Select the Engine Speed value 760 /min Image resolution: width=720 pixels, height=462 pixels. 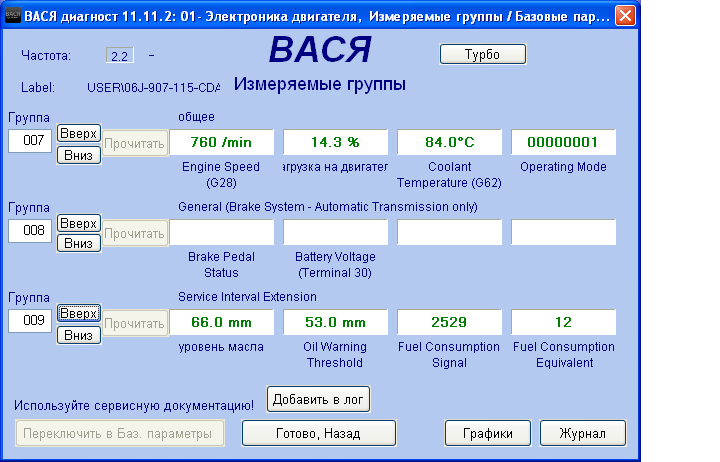221,142
